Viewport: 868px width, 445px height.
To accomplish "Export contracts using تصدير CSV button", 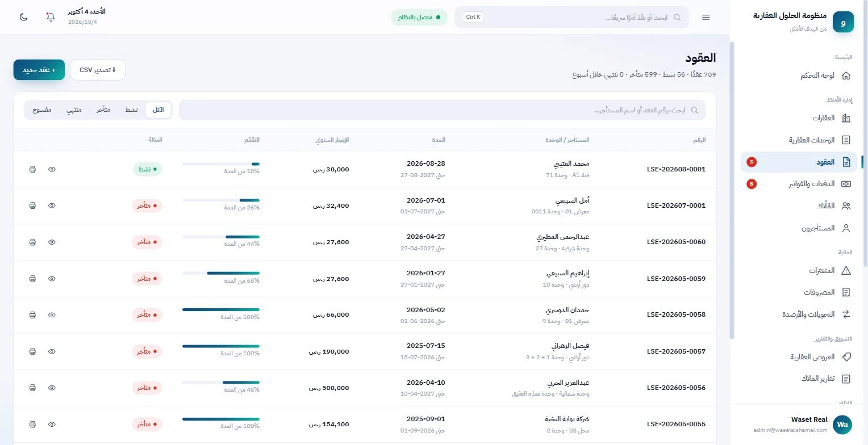I will [x=98, y=70].
